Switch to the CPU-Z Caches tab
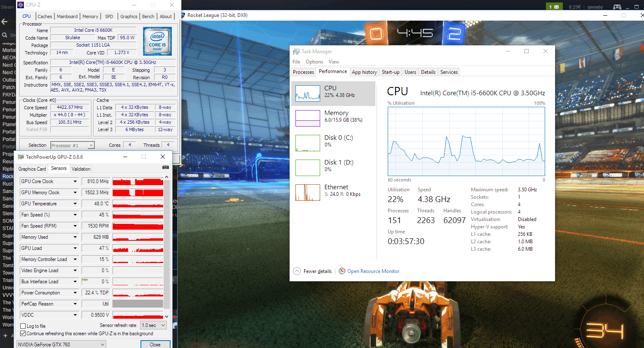This screenshot has width=644, height=348. [x=45, y=16]
